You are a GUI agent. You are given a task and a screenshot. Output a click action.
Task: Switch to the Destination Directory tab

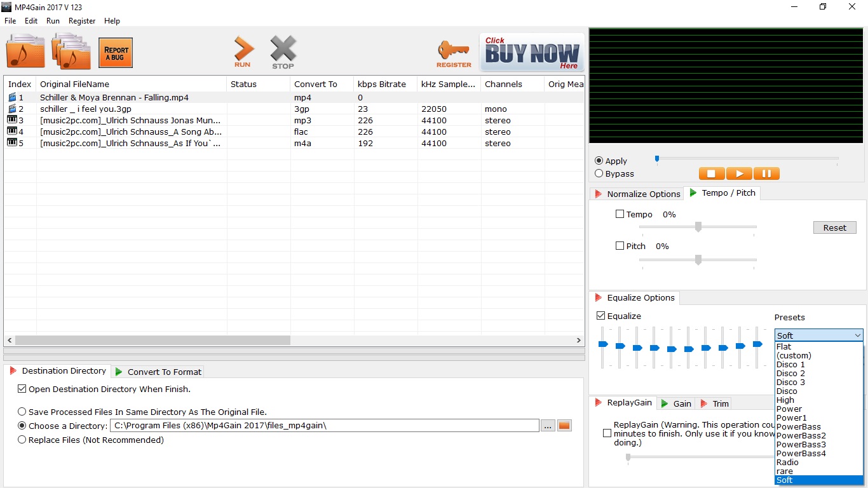click(x=57, y=370)
